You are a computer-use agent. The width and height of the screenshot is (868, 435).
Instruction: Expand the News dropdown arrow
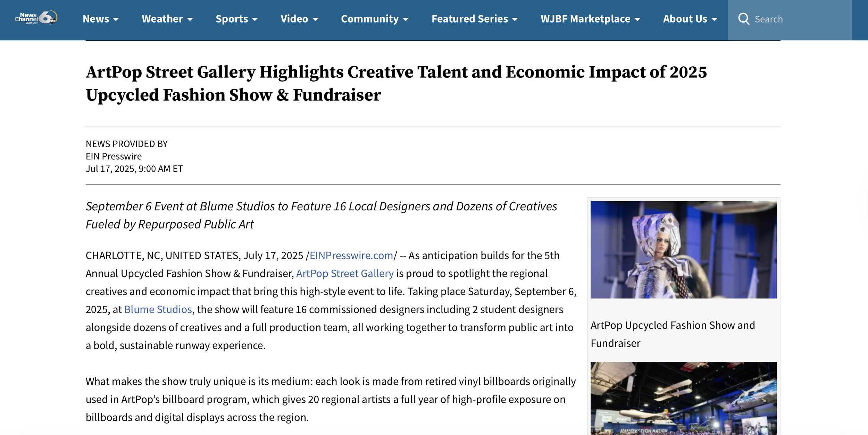[x=116, y=19]
